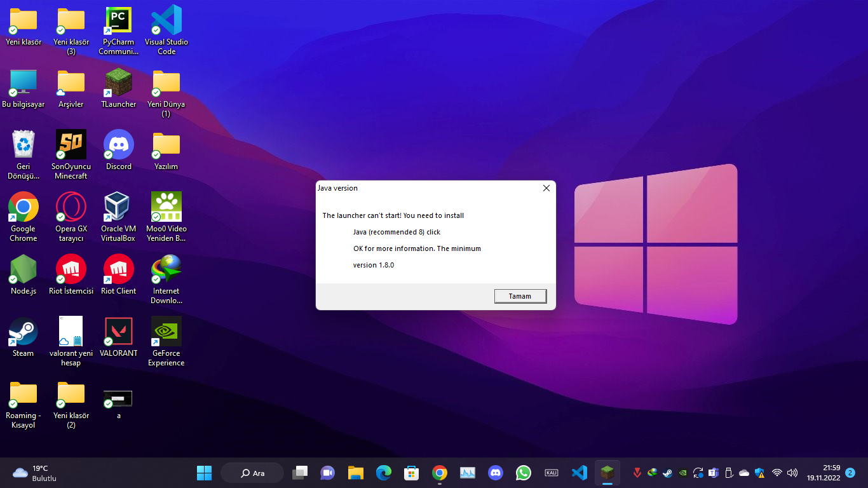Select the valorant yeni hesap file
868x488 pixels.
coord(71,341)
